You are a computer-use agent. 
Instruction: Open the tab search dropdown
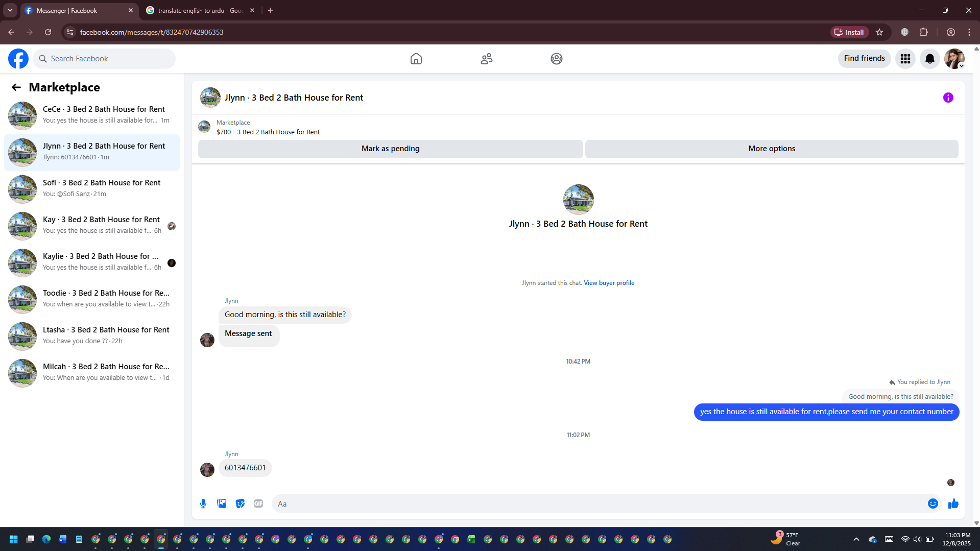pyautogui.click(x=10, y=11)
